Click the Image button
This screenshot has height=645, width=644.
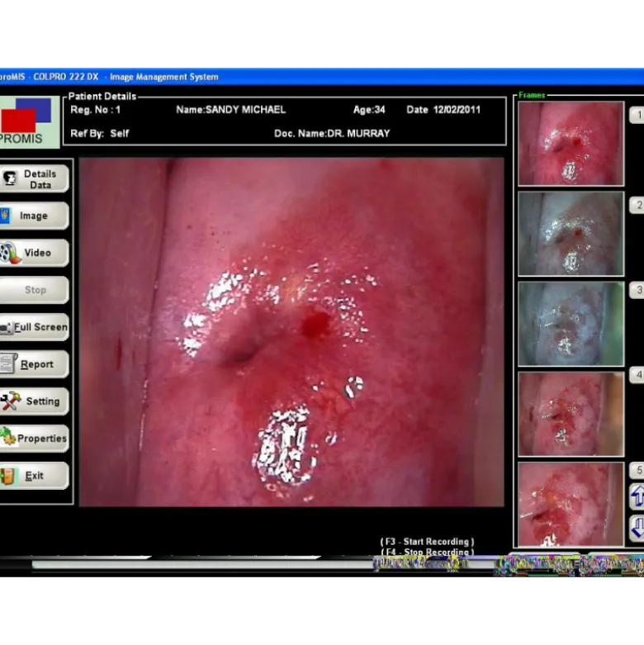[34, 216]
